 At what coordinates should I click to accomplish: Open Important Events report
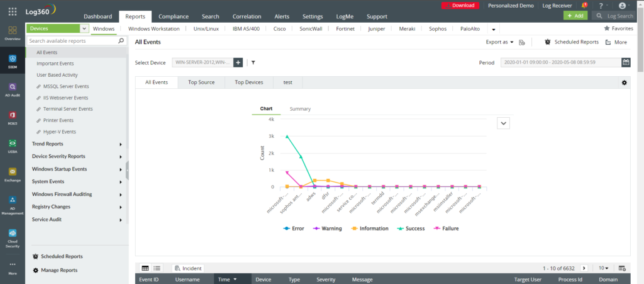55,64
